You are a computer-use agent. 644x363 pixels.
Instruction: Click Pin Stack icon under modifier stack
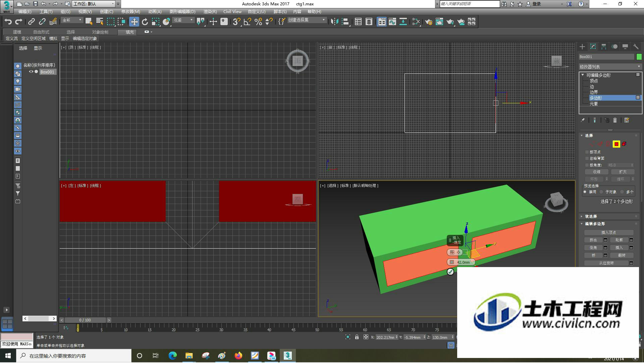point(583,120)
